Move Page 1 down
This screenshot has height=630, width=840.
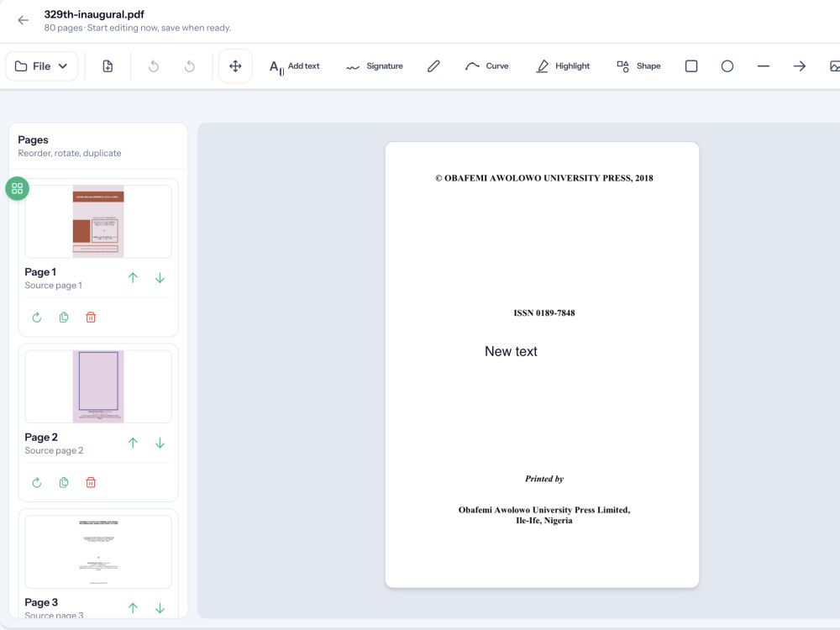pyautogui.click(x=160, y=278)
